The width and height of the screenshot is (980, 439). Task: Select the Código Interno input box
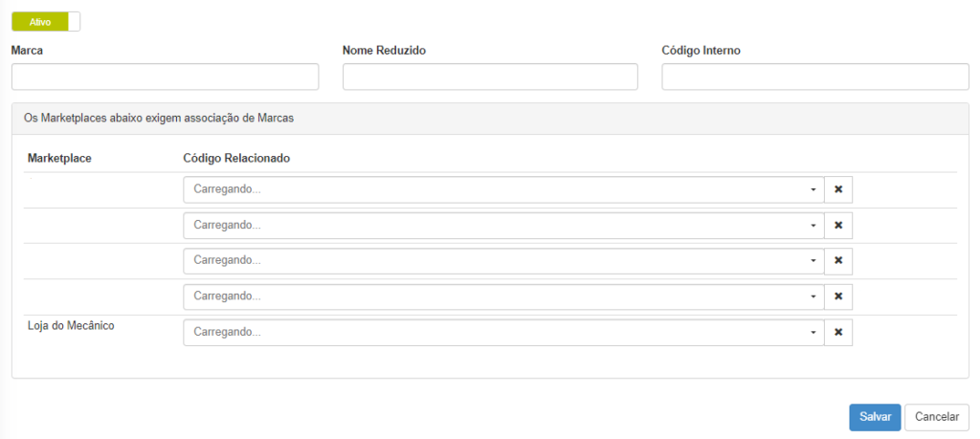coord(815,77)
